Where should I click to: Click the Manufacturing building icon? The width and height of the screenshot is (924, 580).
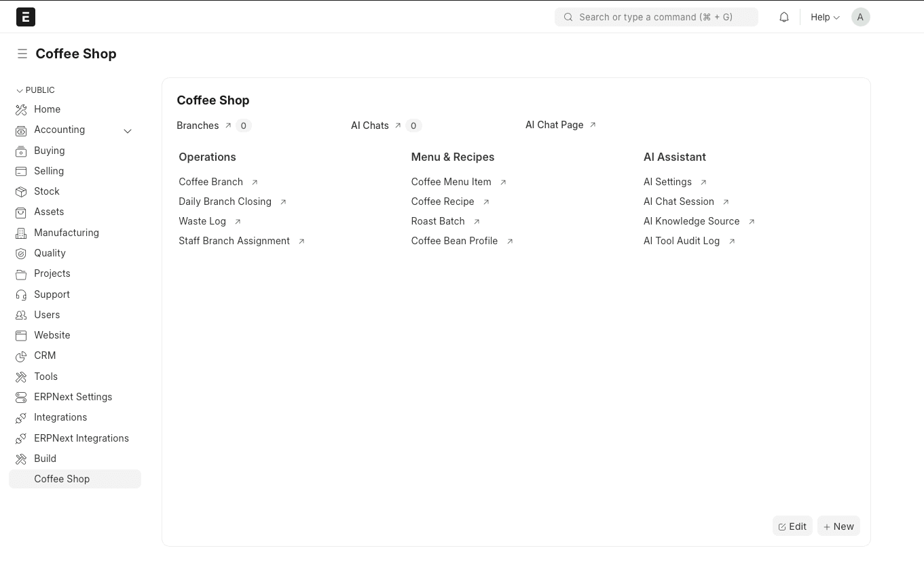[21, 233]
